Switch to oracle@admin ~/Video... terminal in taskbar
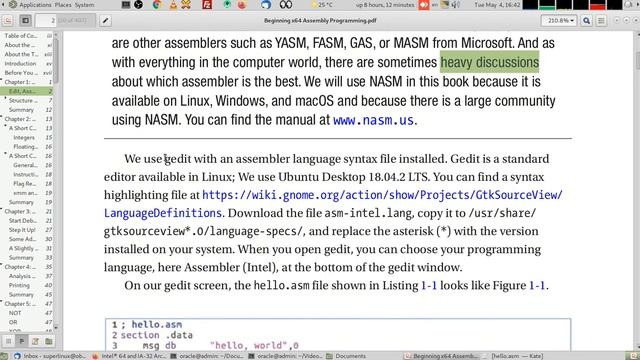640x360 pixels. click(x=285, y=356)
